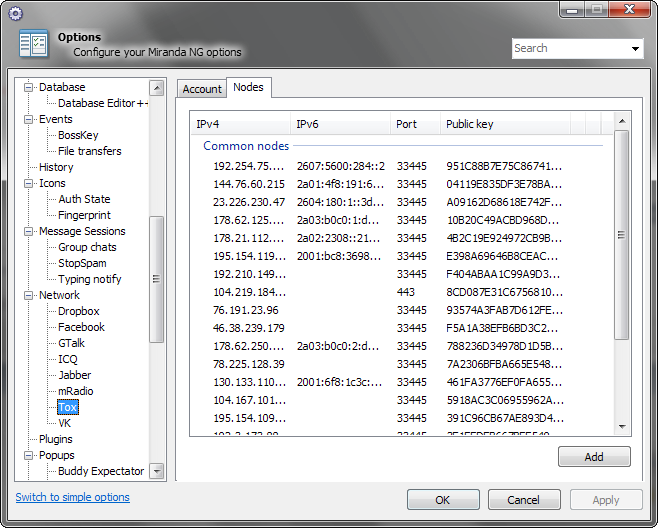Click the Switch to simple options link
This screenshot has height=528, width=658.
[72, 497]
